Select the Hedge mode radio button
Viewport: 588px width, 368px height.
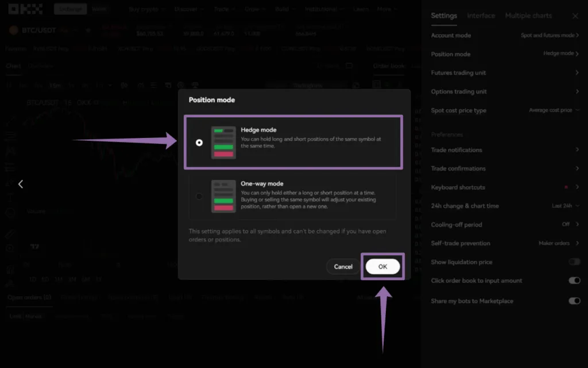pos(199,143)
